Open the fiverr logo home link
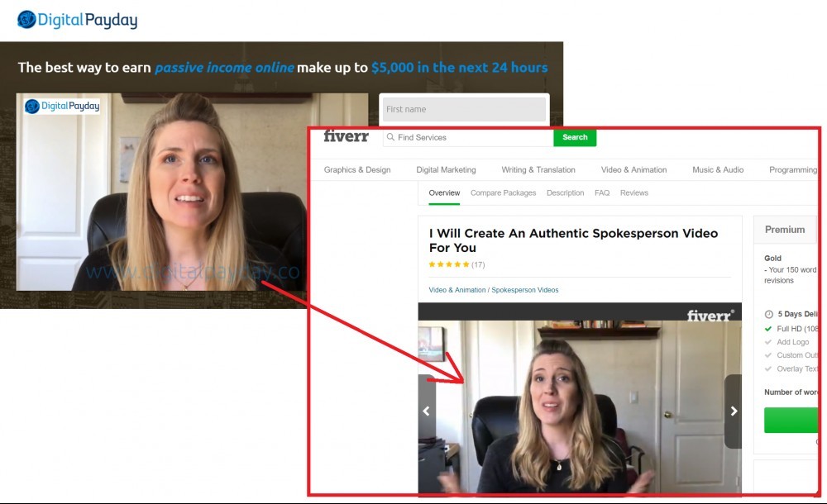Screen dimensions: 827x504 pyautogui.click(x=346, y=136)
